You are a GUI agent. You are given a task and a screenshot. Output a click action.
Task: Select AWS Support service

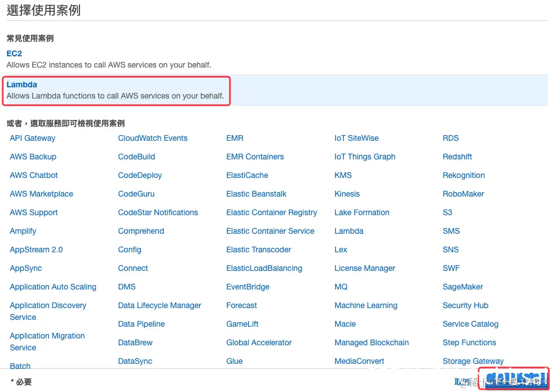pyautogui.click(x=33, y=212)
